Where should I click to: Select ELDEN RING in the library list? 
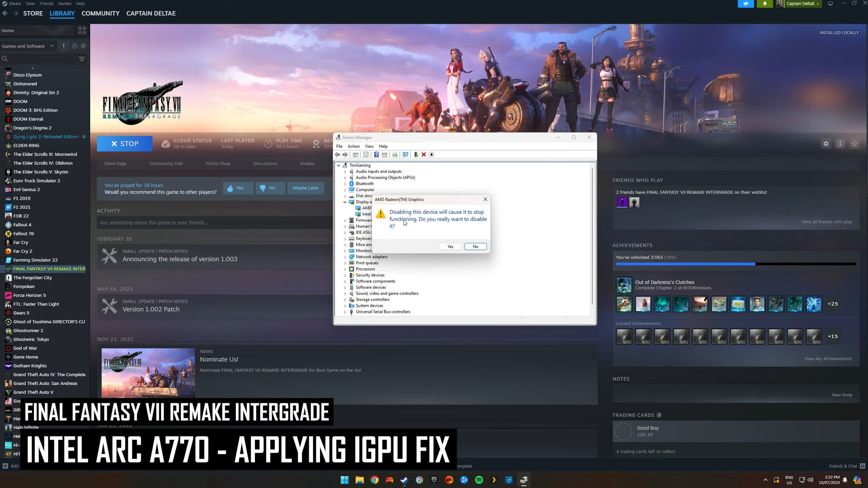pyautogui.click(x=26, y=145)
